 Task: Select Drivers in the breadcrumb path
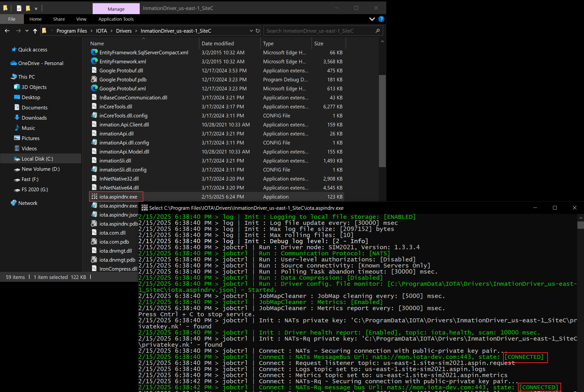(124, 31)
